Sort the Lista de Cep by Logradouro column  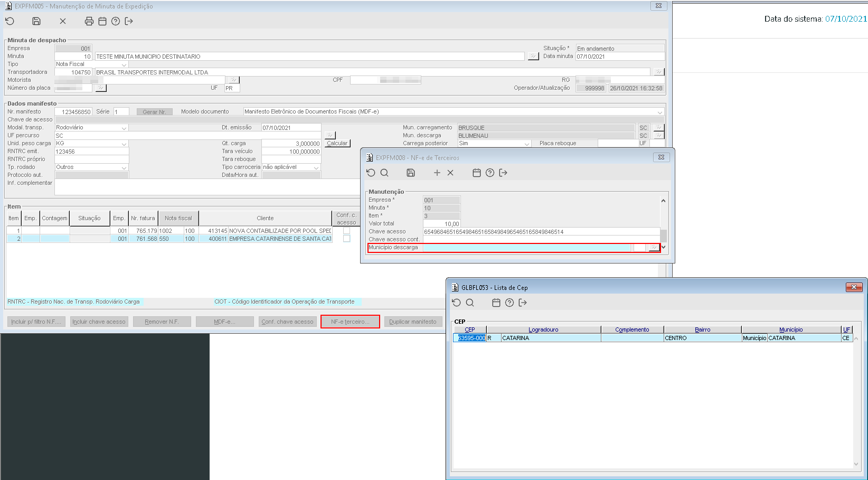(543, 330)
